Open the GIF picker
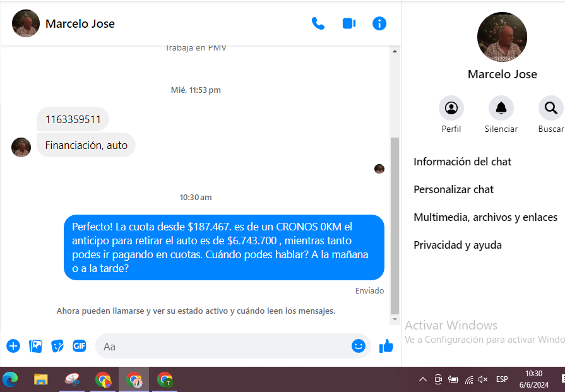Screen dimensions: 565x392 pyautogui.click(x=79, y=346)
